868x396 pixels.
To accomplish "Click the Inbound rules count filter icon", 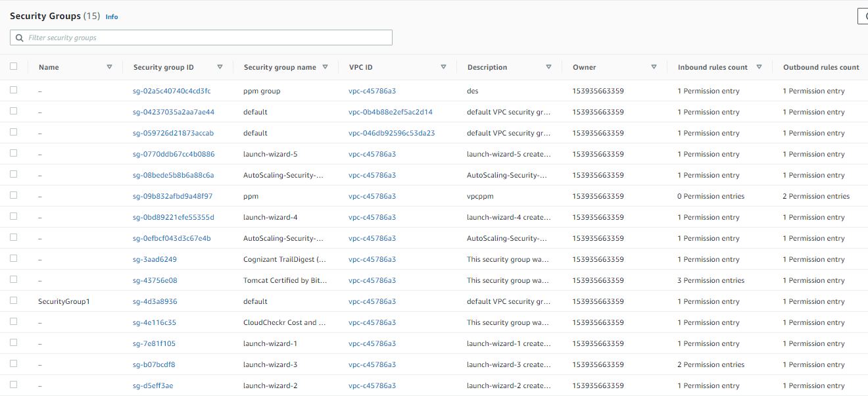I will tap(759, 66).
